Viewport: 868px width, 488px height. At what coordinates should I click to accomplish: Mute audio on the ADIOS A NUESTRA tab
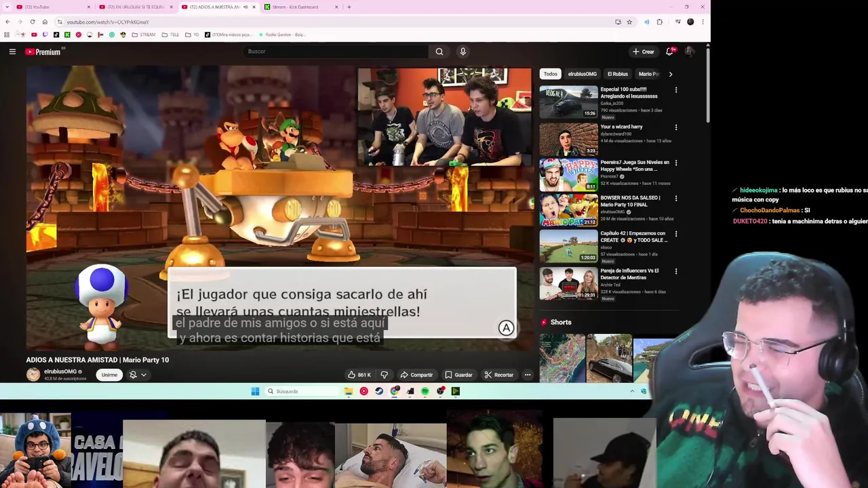tap(245, 7)
